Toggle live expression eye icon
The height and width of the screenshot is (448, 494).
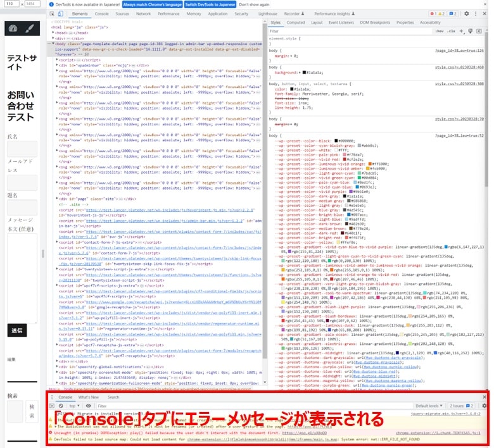89,406
